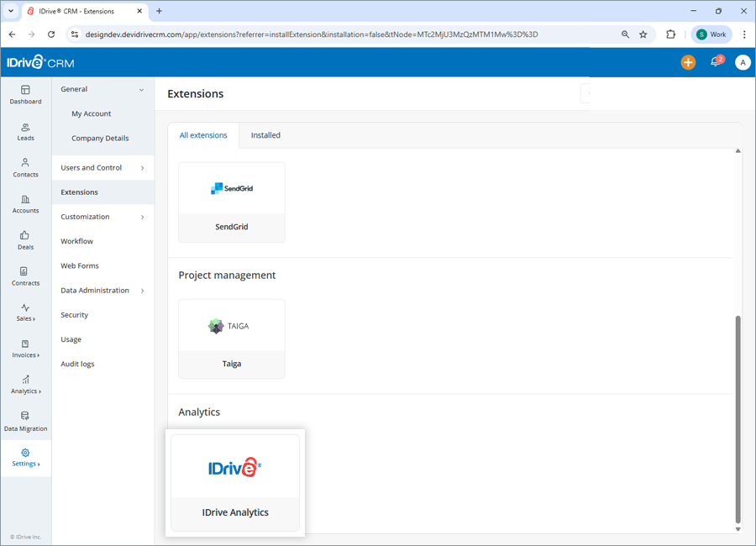The image size is (756, 546).
Task: Open the Dashboard from the sidebar
Action: coord(25,95)
